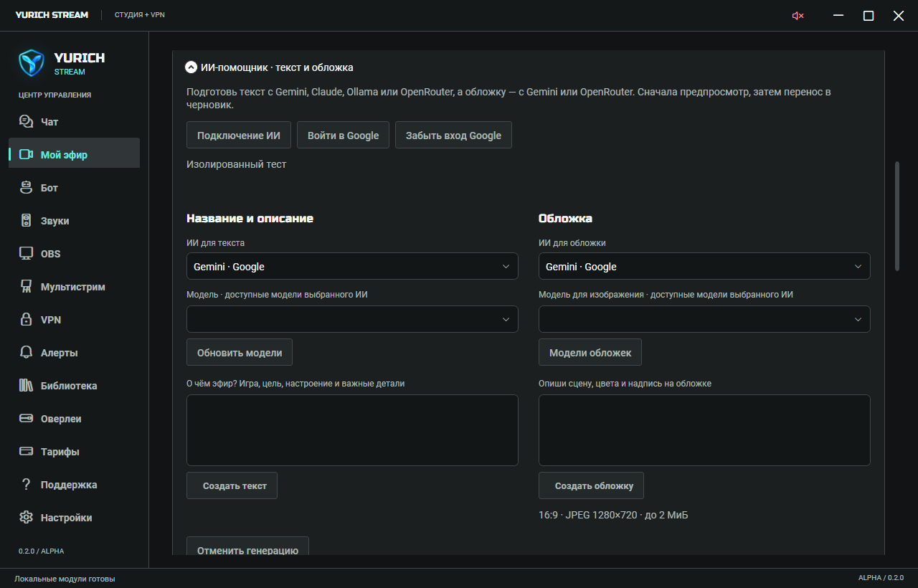Open the ИИ для обложки dropdown
The width and height of the screenshot is (918, 588).
(704, 267)
